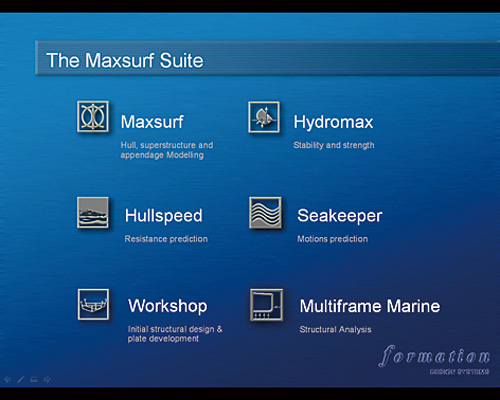
Task: Click 'Motions prediction' description
Action: (x=333, y=239)
